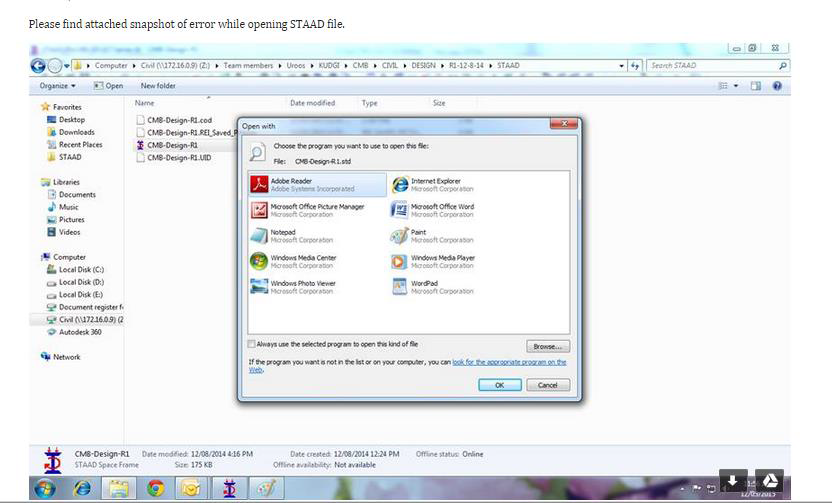Open the Organize dropdown menu
Screen dimensions: 832x503
(x=57, y=86)
